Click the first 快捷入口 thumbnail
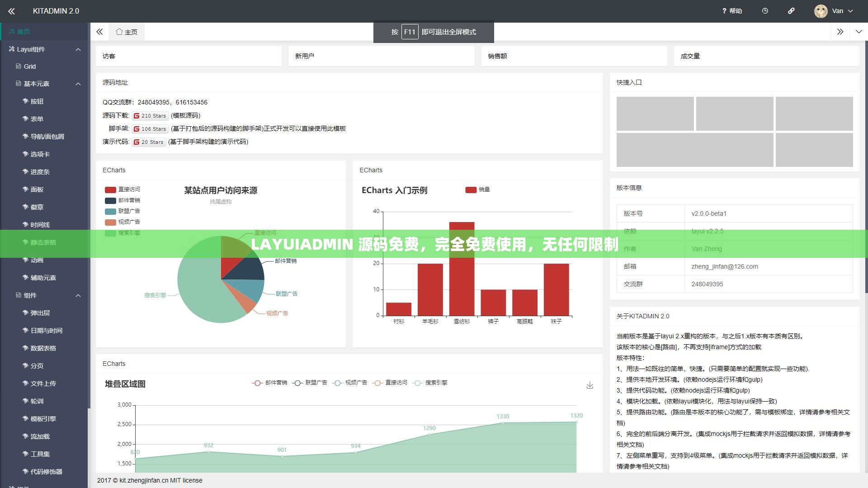 coord(655,114)
